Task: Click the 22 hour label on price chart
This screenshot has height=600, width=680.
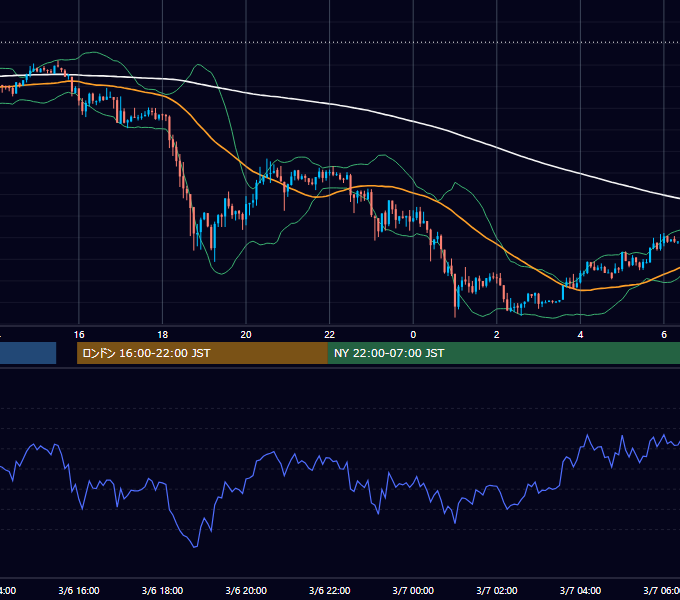Action: click(x=330, y=334)
